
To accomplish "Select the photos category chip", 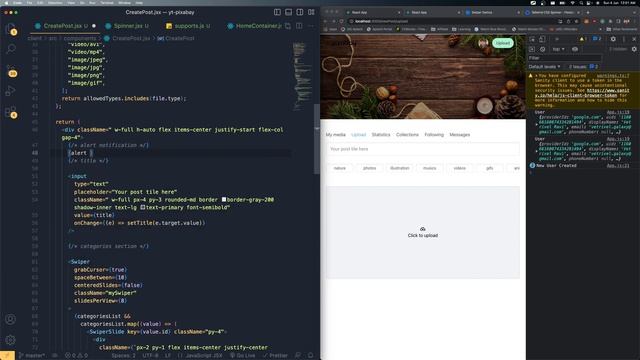I will [x=369, y=168].
